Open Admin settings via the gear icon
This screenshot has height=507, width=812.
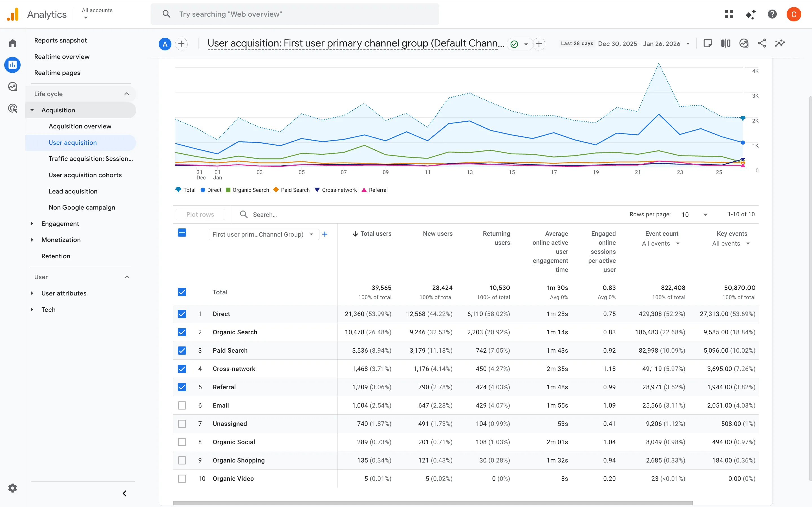click(x=12, y=488)
